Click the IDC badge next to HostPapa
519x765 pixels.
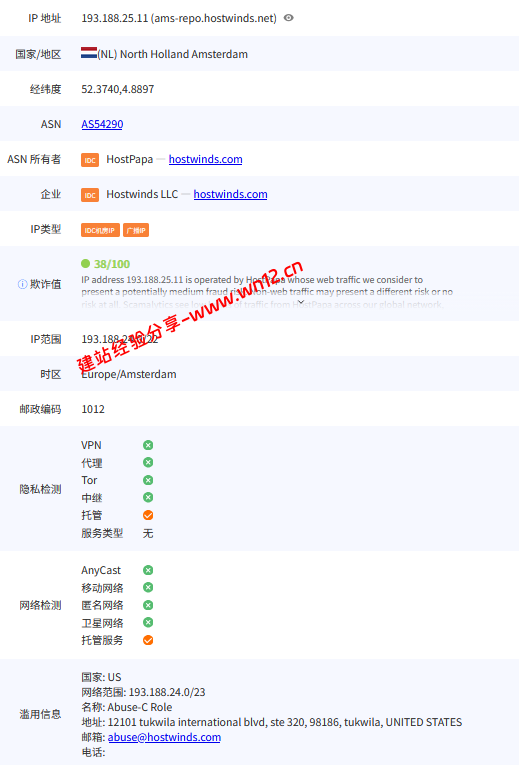coord(90,160)
